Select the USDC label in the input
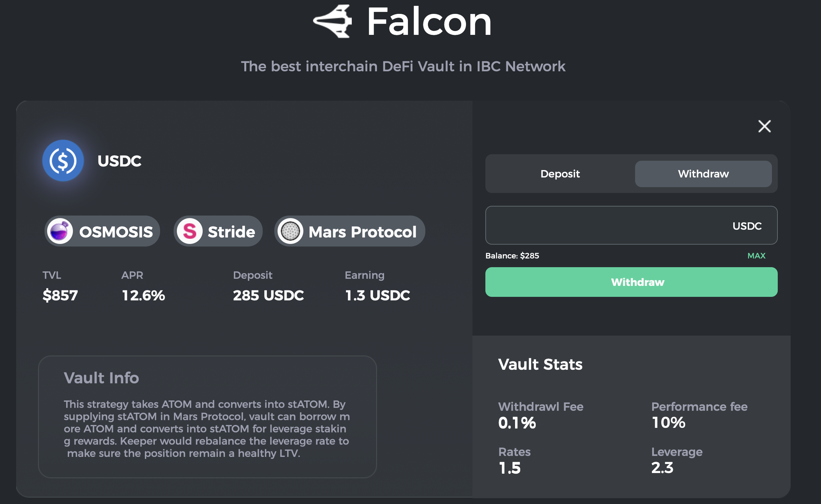Screen dimensions: 821x504 [x=747, y=226]
